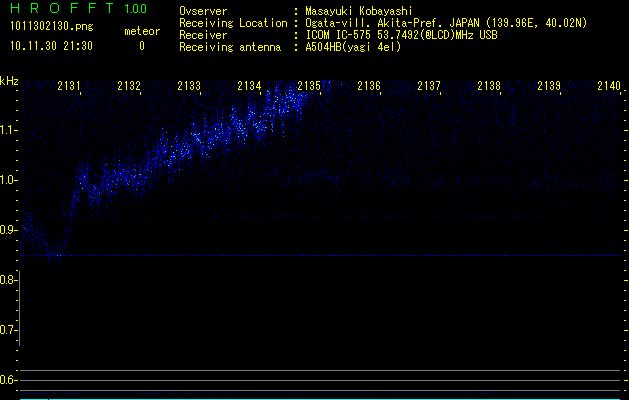Click the 2138 time axis marker
Viewport: 629px width, 400px height.
489,86
